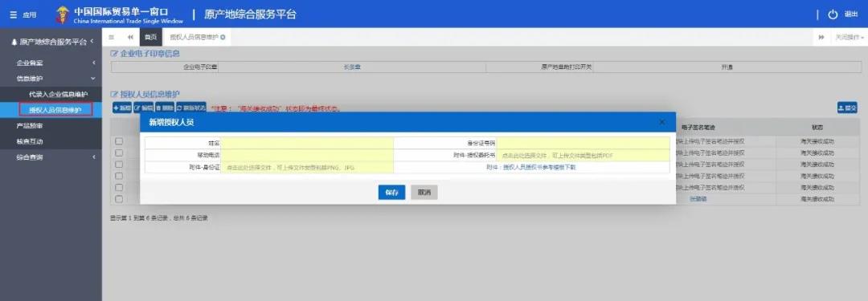Switch to the 首页 tab

coord(150,37)
